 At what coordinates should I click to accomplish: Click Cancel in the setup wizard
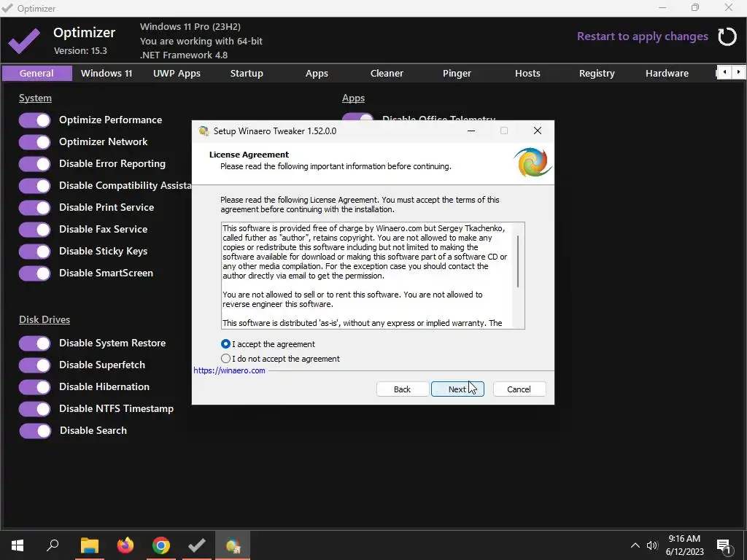tap(519, 389)
